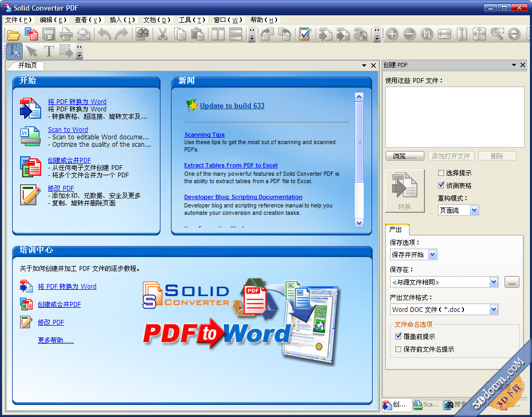Click the Print toolbar icon

pyautogui.click(x=66, y=34)
